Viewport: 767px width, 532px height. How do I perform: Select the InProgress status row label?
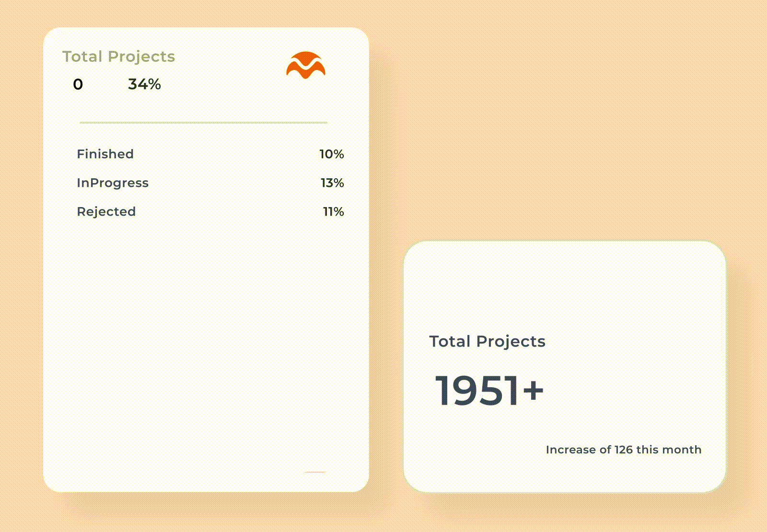pyautogui.click(x=113, y=183)
